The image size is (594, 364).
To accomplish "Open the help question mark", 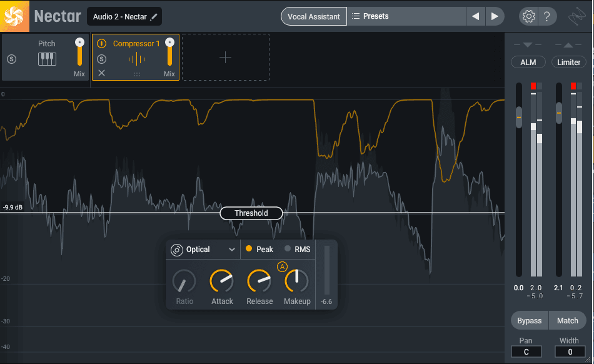I will pyautogui.click(x=546, y=16).
